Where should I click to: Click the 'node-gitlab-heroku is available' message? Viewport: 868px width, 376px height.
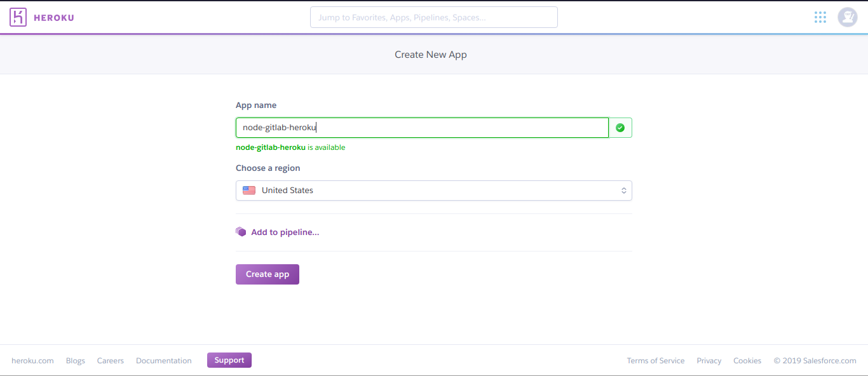pyautogui.click(x=290, y=147)
